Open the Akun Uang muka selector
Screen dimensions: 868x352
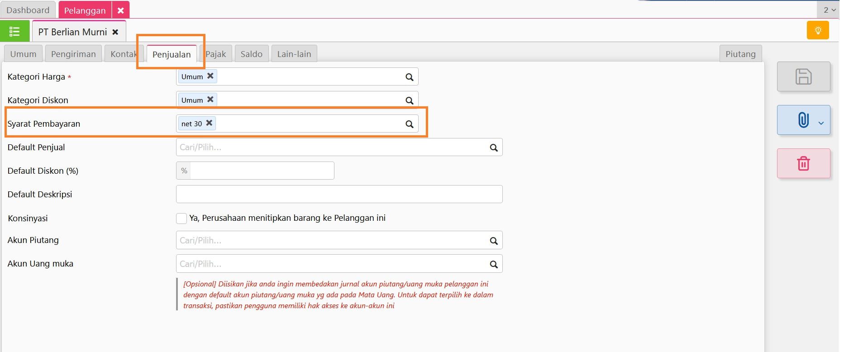point(333,264)
